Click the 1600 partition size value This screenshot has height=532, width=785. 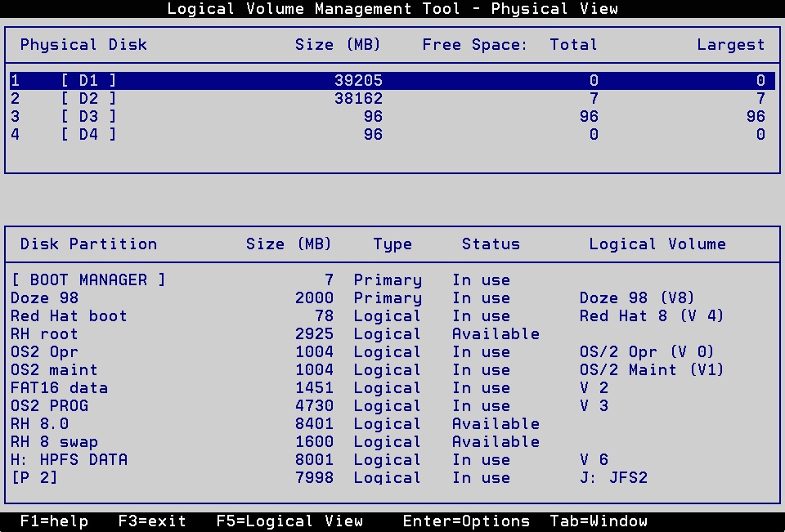point(314,442)
